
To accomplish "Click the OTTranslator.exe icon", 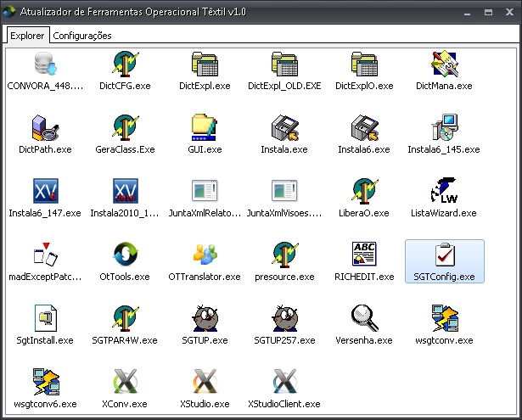I will [205, 256].
